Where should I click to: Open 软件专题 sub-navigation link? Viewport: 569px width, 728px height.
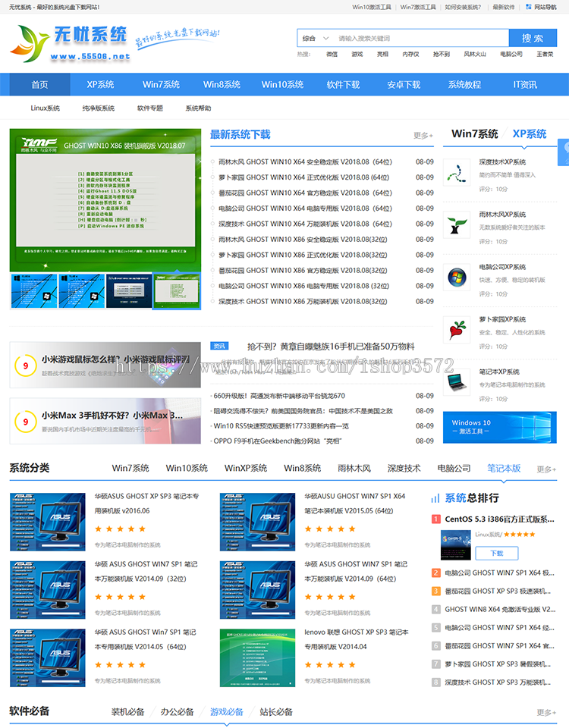tap(150, 108)
